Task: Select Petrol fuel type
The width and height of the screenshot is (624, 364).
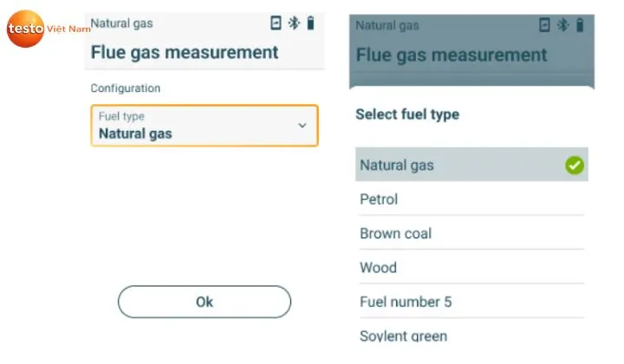Action: coord(379,199)
